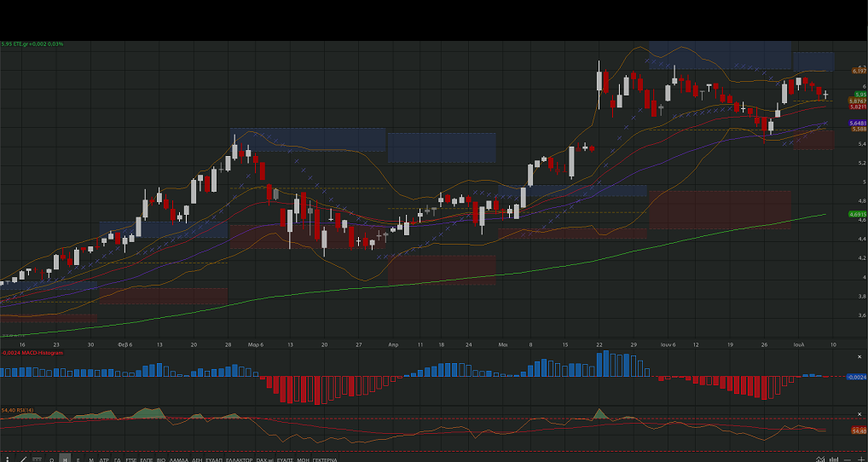The height and width of the screenshot is (462, 868).
Task: Switch to the ΛΑΜΔΑ symbol tab
Action: coord(179,459)
